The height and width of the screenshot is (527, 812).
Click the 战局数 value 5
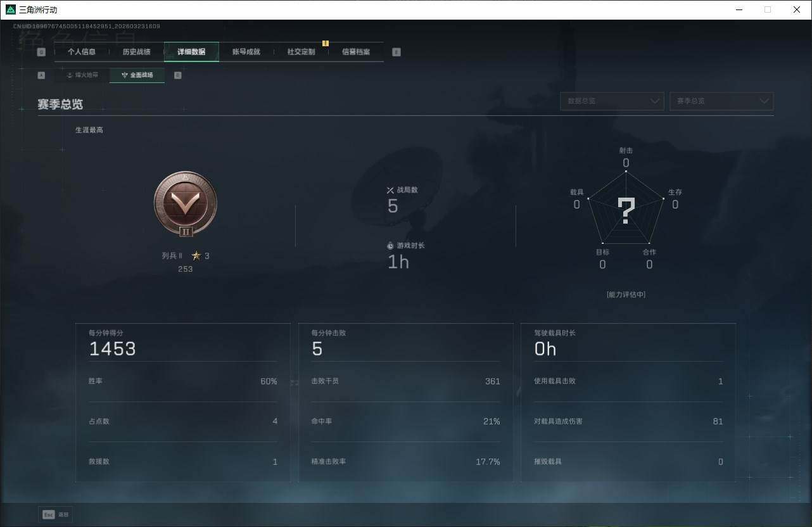tap(393, 206)
